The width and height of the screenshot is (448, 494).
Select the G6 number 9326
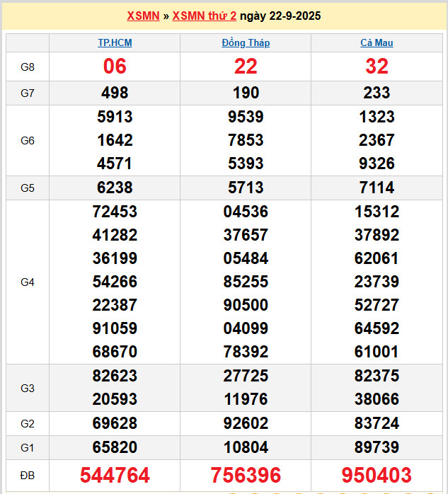point(377,163)
